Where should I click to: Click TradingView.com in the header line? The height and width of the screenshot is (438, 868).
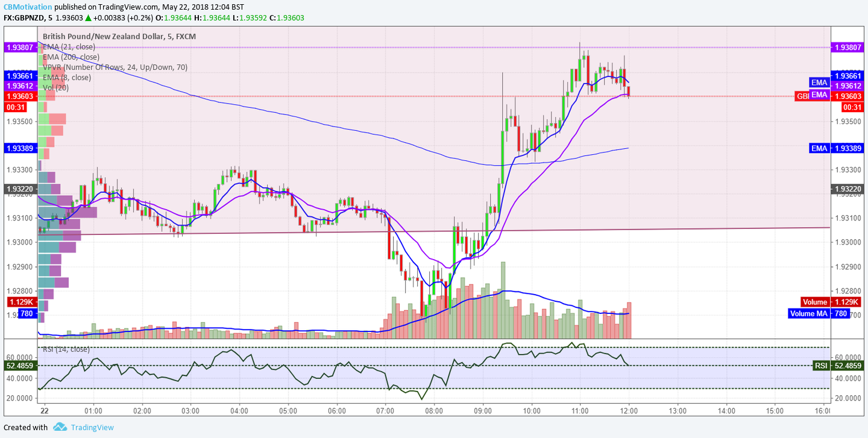pyautogui.click(x=127, y=7)
